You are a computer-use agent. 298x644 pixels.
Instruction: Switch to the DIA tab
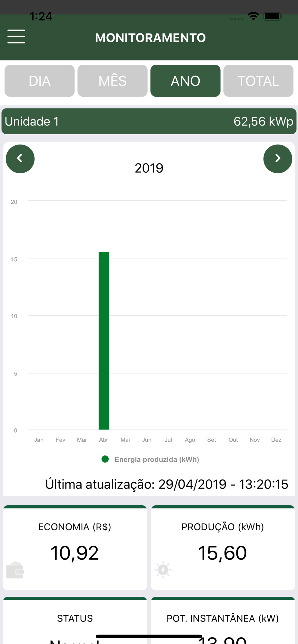point(40,81)
